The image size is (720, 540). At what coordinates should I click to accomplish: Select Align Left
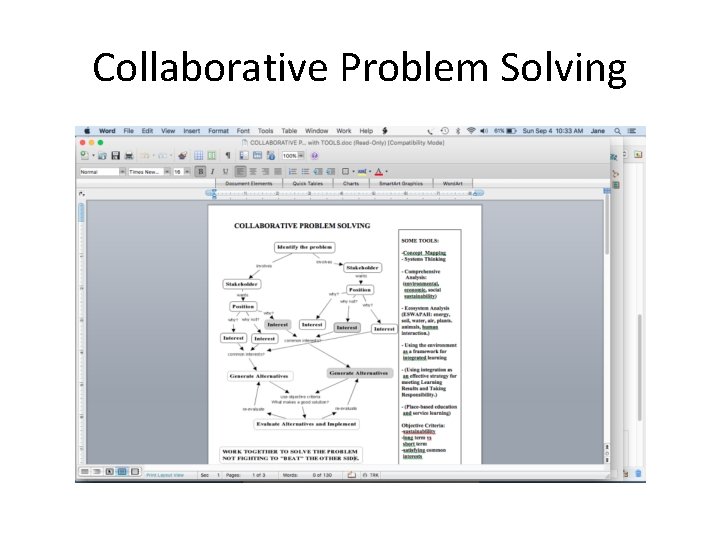coord(240,172)
